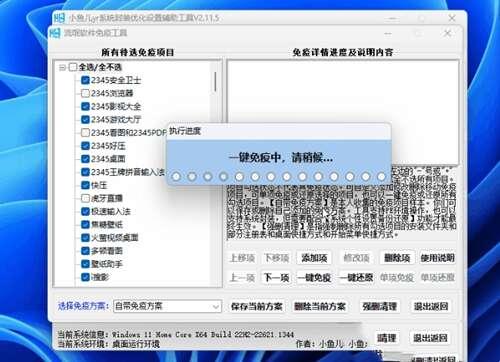
Task: Uncheck the 2345影视大全 checkbox
Action: (x=85, y=106)
